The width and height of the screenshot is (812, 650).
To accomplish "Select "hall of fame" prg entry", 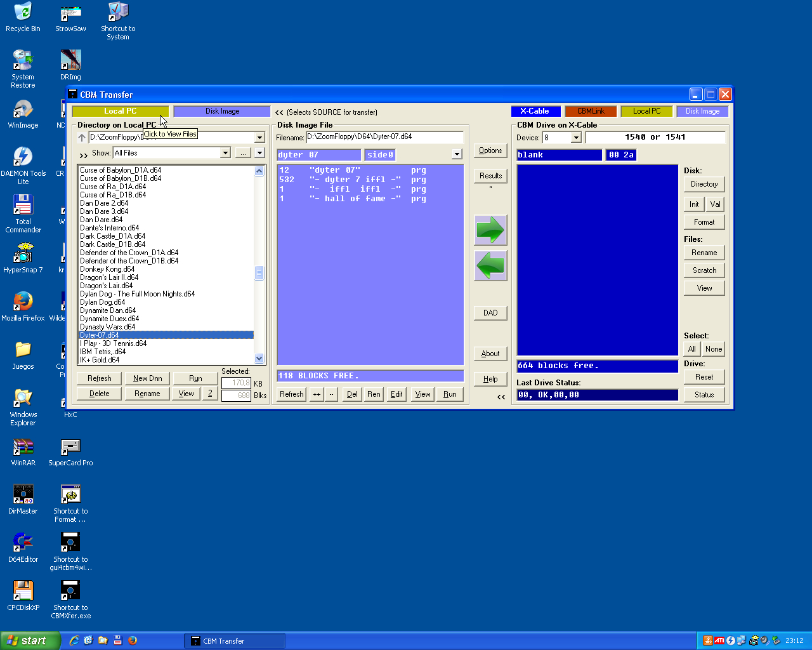I will pyautogui.click(x=353, y=199).
